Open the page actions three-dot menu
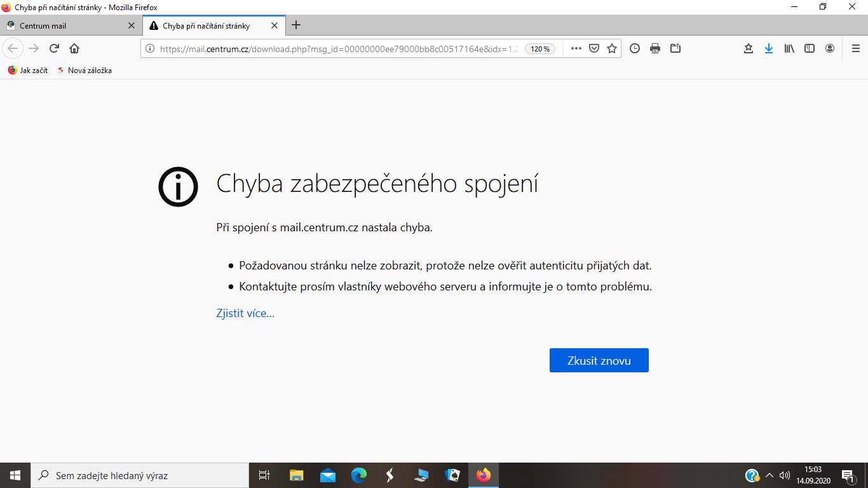This screenshot has width=868, height=488. tap(576, 48)
